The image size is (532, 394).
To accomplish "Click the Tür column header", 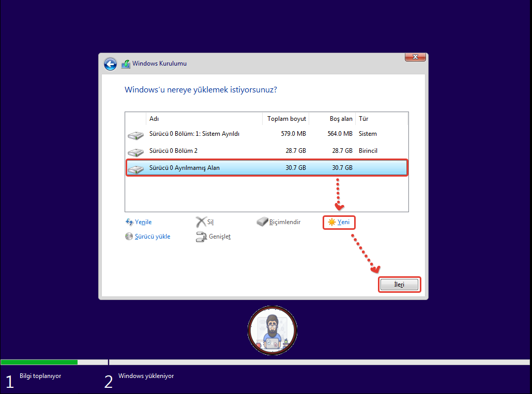I will [382, 119].
